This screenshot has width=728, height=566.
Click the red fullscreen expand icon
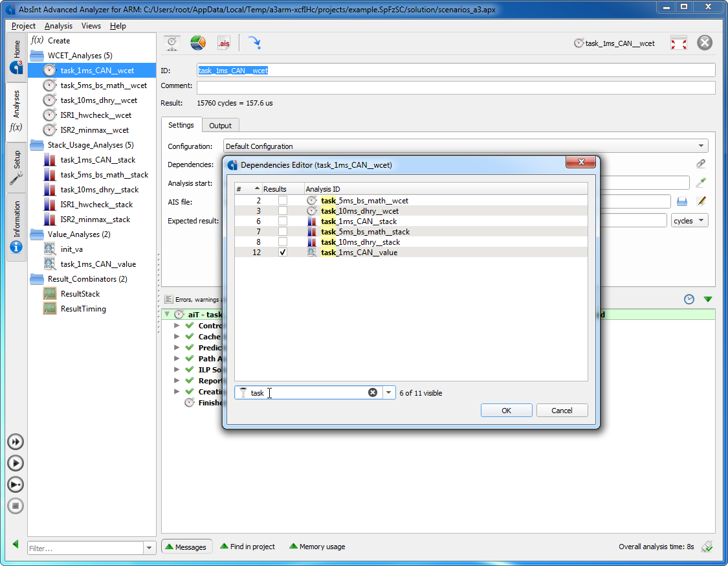click(678, 43)
